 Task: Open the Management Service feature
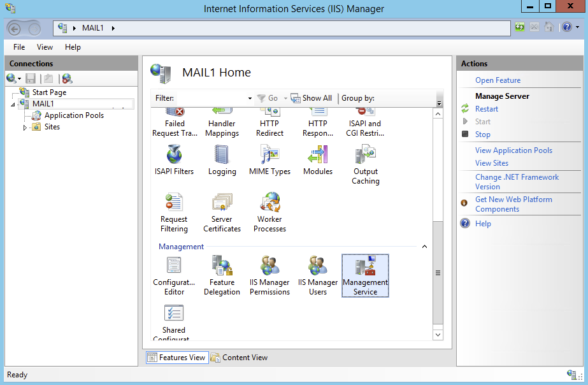[x=365, y=274]
